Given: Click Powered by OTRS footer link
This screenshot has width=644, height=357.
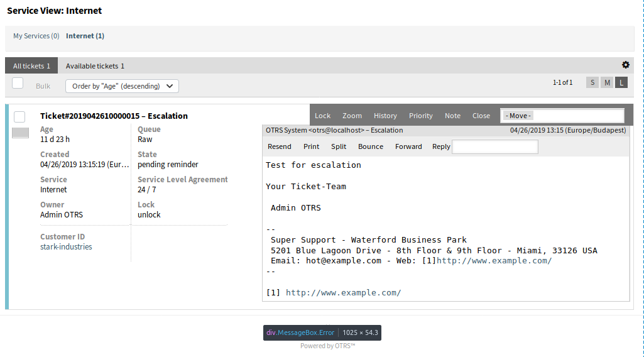Looking at the screenshot, I should 328,346.
